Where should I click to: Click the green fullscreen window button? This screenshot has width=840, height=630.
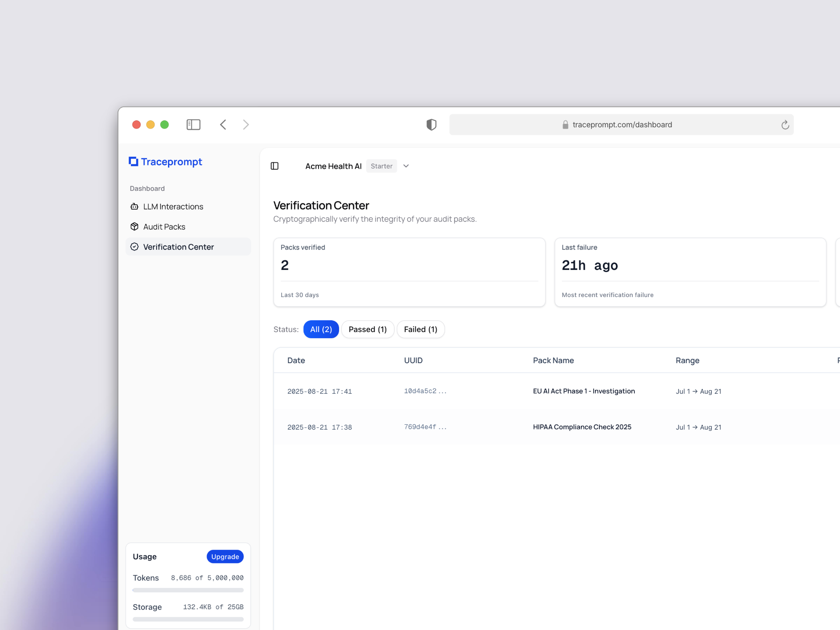click(164, 125)
